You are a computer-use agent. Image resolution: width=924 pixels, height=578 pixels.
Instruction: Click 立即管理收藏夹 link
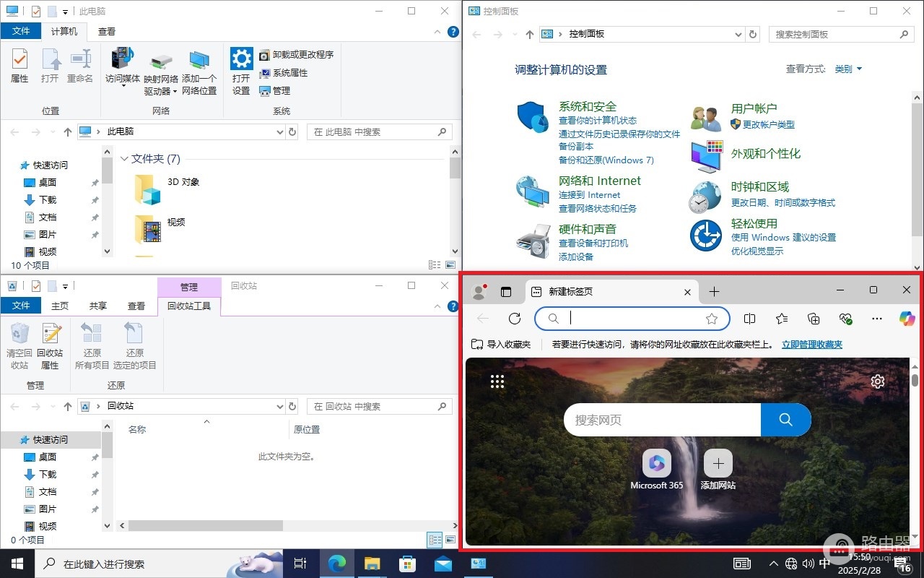click(x=812, y=345)
